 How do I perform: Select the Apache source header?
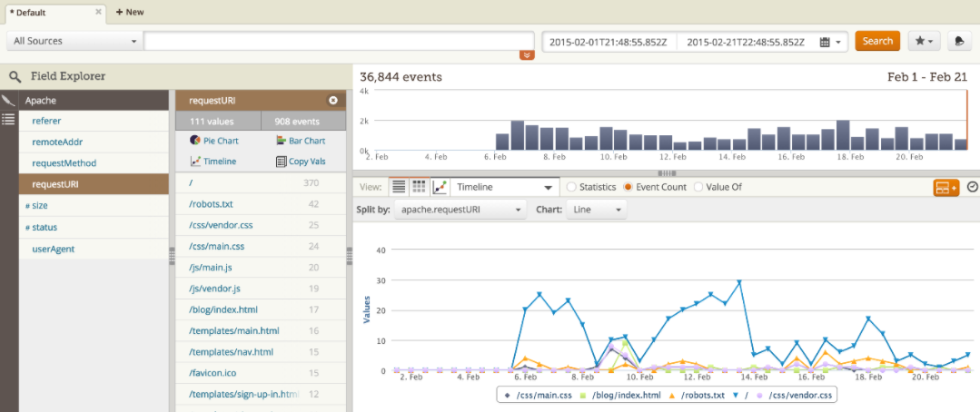point(94,100)
